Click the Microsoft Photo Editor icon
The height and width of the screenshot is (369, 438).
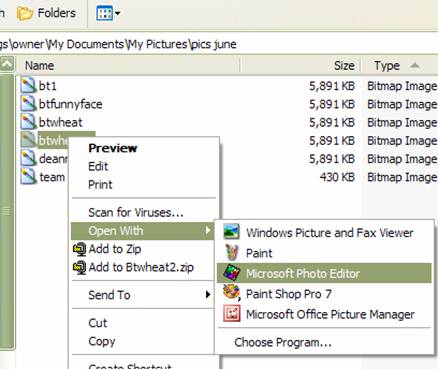coord(231,272)
